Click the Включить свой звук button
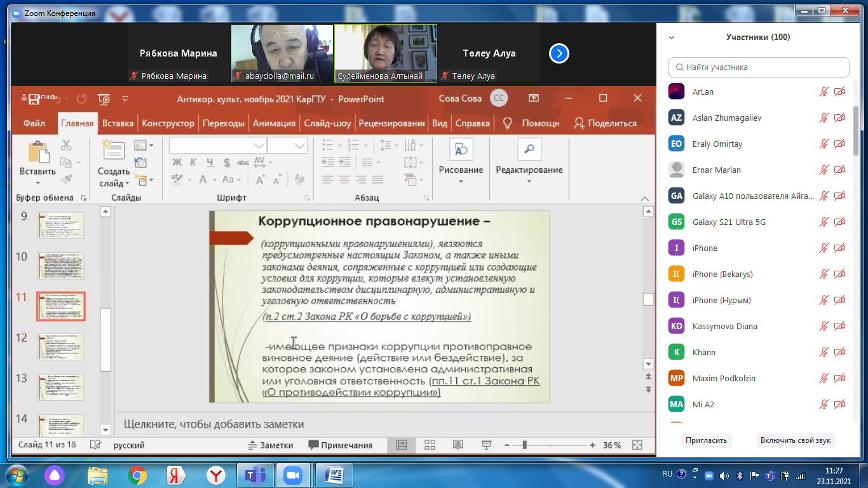 point(796,440)
